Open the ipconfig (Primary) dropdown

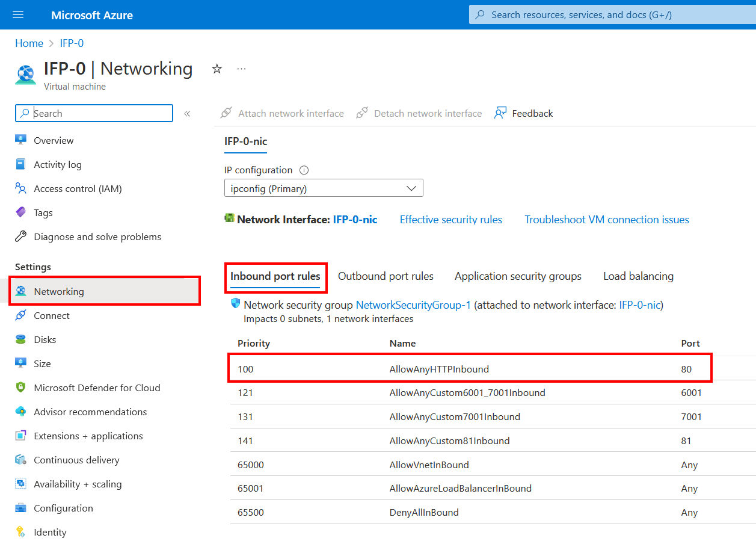[324, 188]
